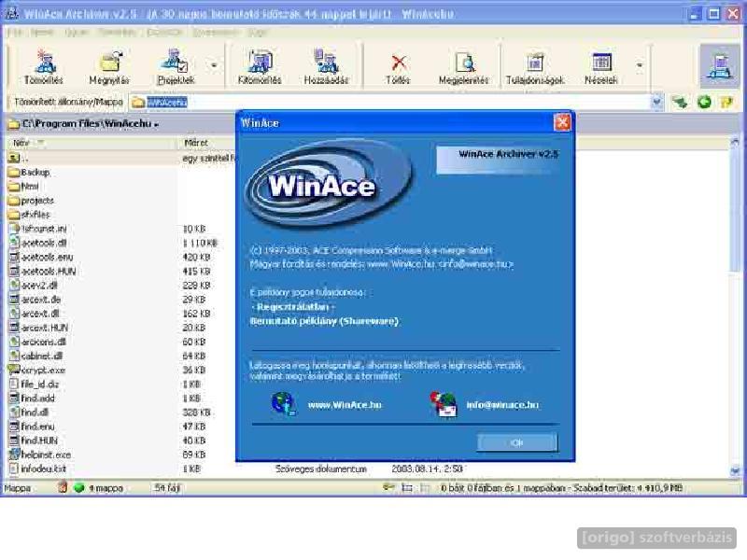Open the www.WinAce.hu link
This screenshot has height=560, width=747.
[x=345, y=405]
